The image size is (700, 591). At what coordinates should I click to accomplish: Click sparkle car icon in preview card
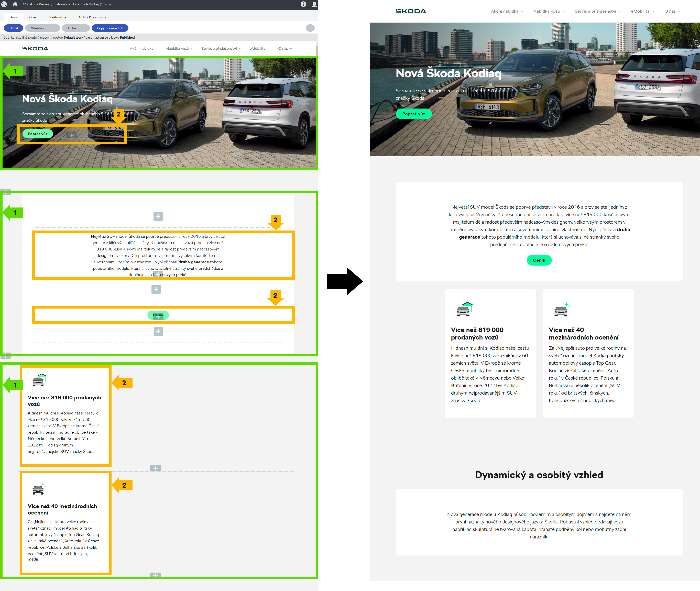click(562, 309)
